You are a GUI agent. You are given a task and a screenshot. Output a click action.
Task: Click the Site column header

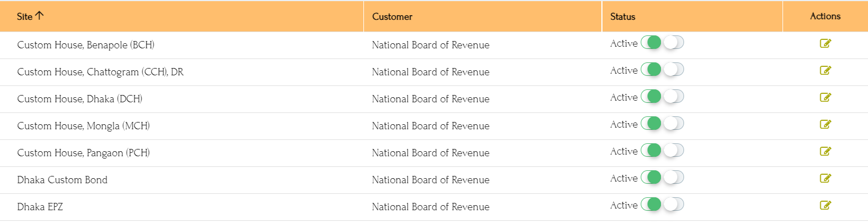point(25,16)
